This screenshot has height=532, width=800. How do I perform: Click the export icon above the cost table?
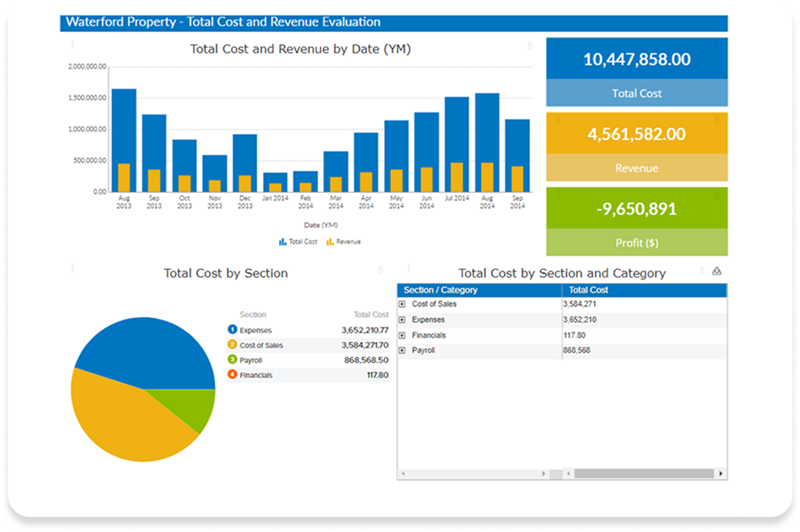tap(717, 271)
